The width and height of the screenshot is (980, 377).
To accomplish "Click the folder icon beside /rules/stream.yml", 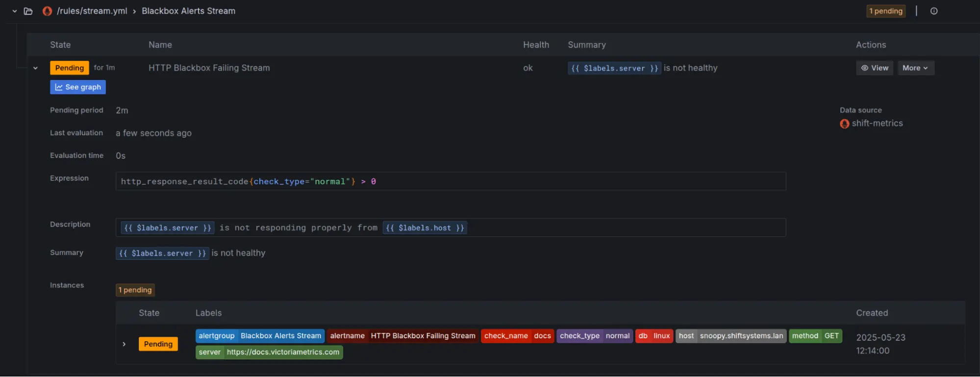I will pos(28,11).
